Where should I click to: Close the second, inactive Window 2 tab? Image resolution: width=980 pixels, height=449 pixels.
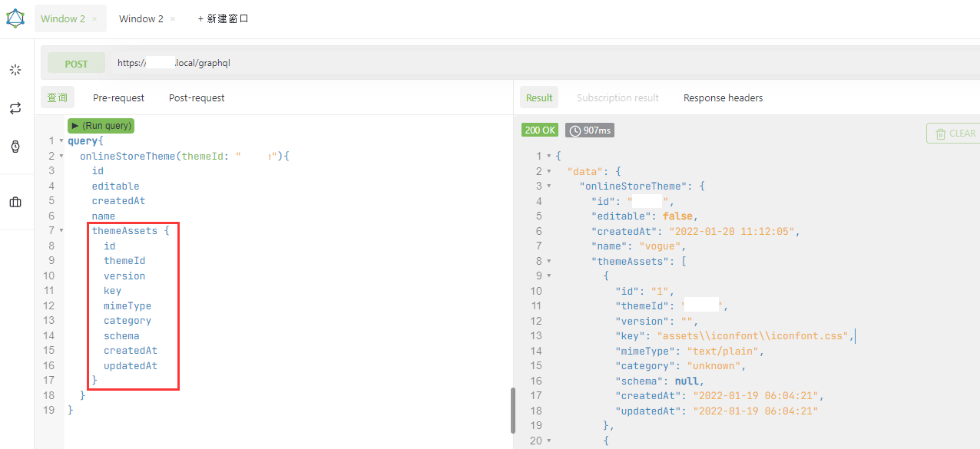tap(173, 19)
